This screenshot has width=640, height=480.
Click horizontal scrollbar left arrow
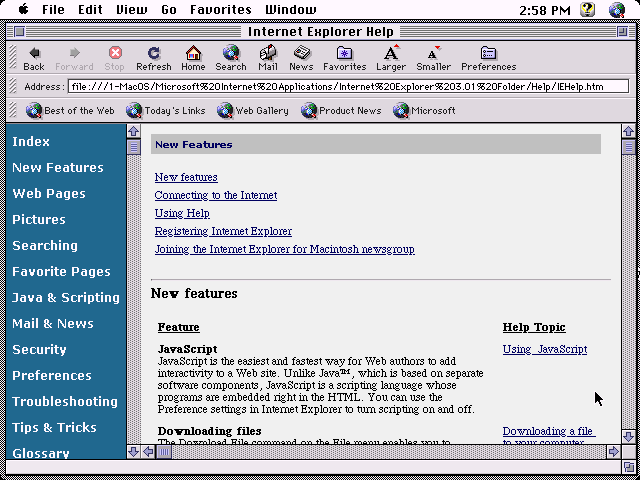149,451
